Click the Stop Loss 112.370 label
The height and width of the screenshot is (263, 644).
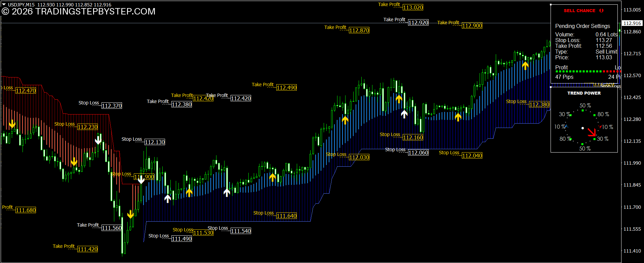coord(100,104)
